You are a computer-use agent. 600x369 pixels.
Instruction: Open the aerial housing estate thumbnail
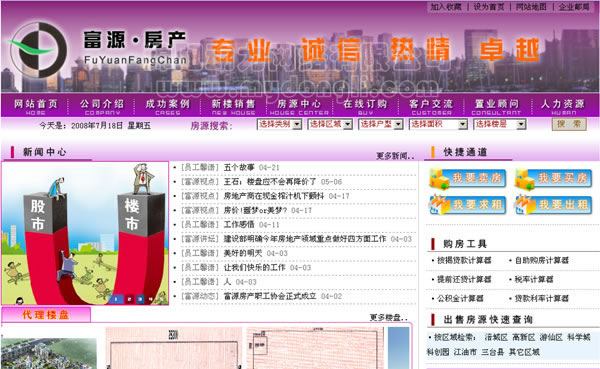pyautogui.click(x=49, y=353)
